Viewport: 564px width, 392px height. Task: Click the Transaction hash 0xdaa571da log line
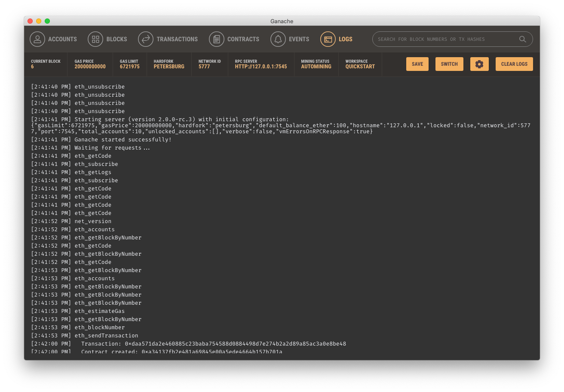coord(189,344)
